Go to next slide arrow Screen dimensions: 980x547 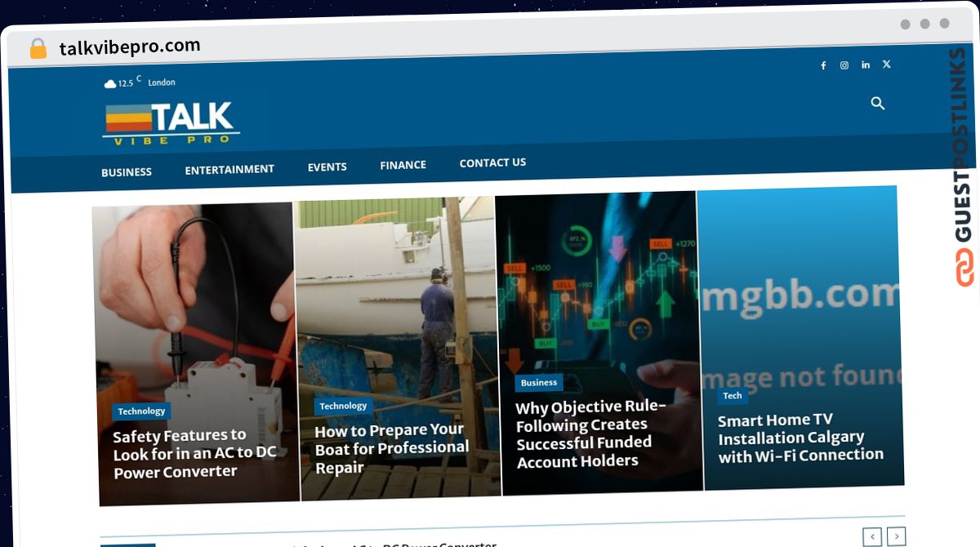click(x=897, y=536)
